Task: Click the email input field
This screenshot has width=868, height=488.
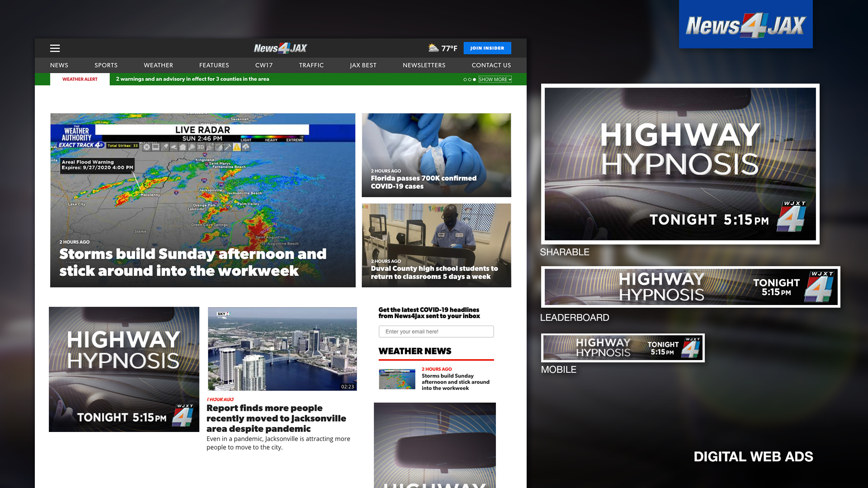Action: (x=436, y=332)
